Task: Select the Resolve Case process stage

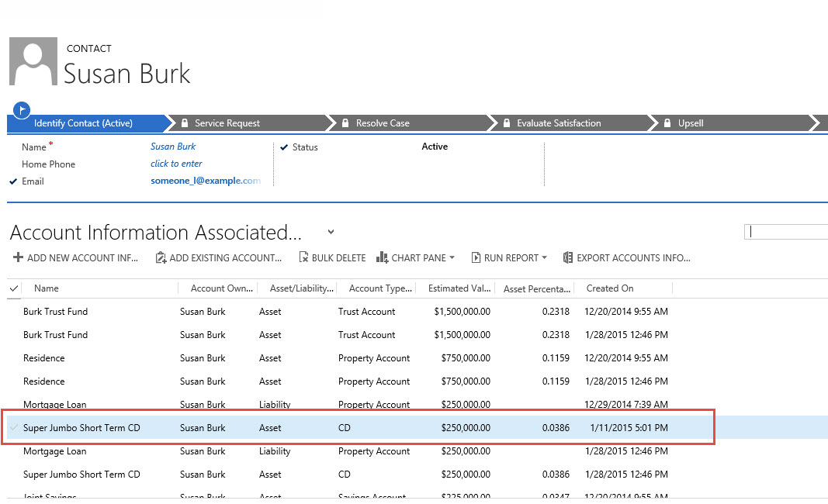Action: coord(382,123)
